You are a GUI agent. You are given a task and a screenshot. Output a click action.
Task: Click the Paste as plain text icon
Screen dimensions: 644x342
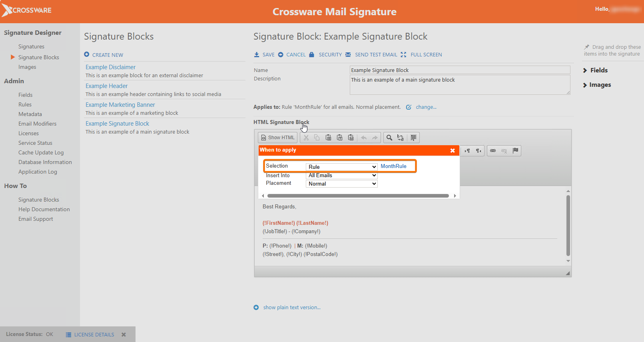coord(339,138)
